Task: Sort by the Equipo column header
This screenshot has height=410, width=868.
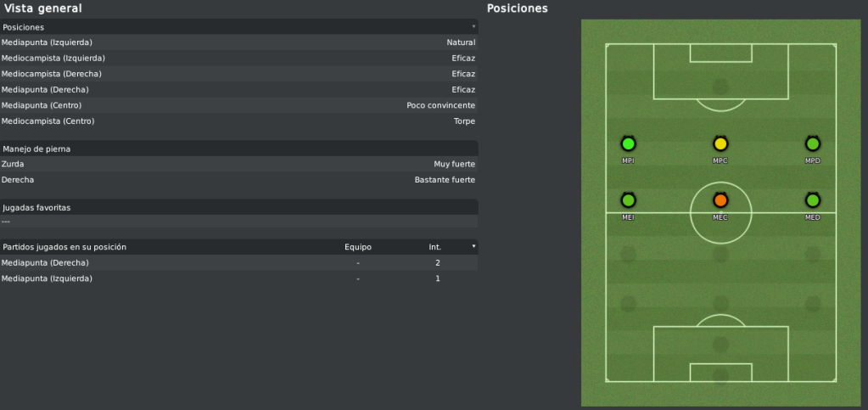Action: point(358,247)
